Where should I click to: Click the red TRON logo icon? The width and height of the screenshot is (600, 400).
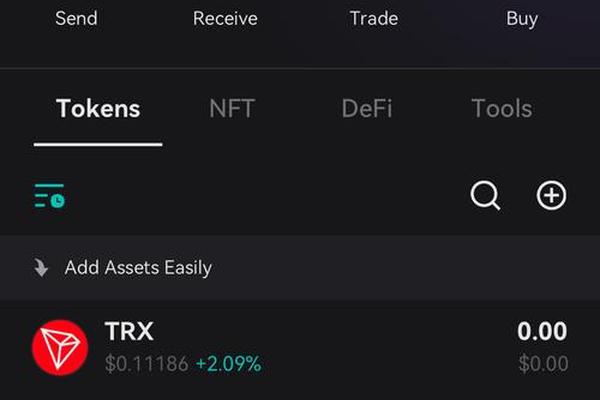(x=60, y=348)
